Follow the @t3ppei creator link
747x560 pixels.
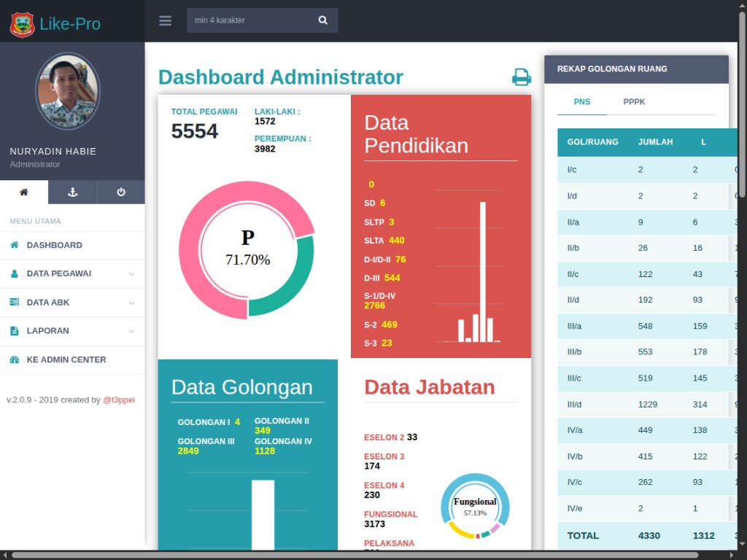pos(119,400)
